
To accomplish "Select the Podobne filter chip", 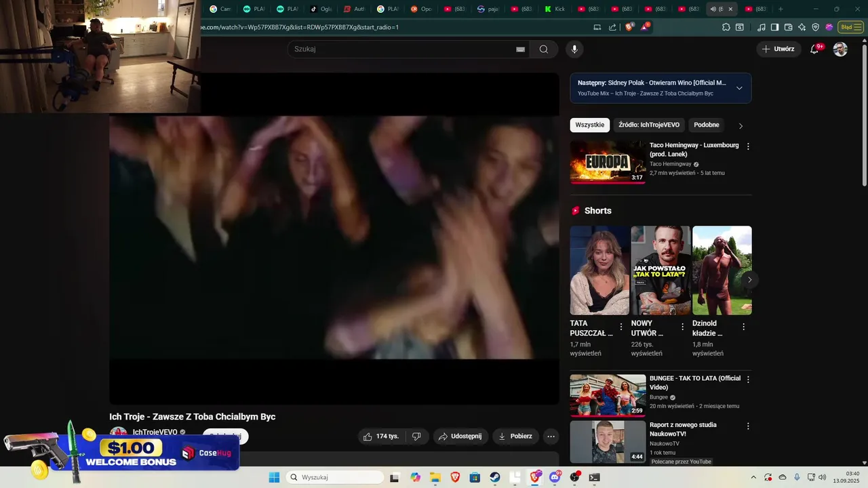I will tap(707, 125).
